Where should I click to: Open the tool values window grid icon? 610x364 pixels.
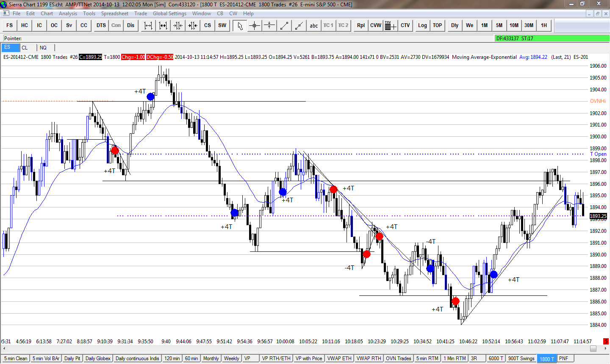point(391,25)
